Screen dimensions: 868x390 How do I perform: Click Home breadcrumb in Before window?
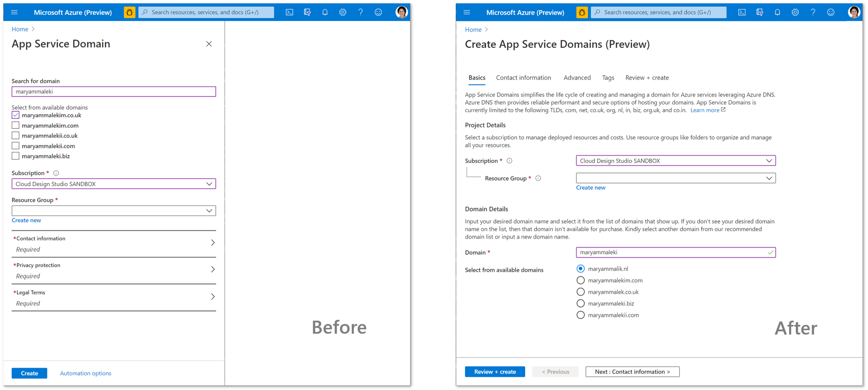pyautogui.click(x=20, y=29)
